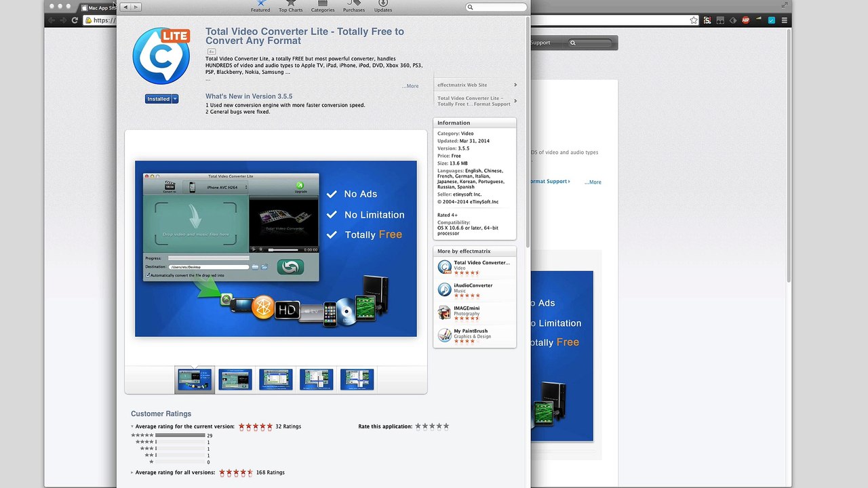Click the Installed button

pos(158,99)
